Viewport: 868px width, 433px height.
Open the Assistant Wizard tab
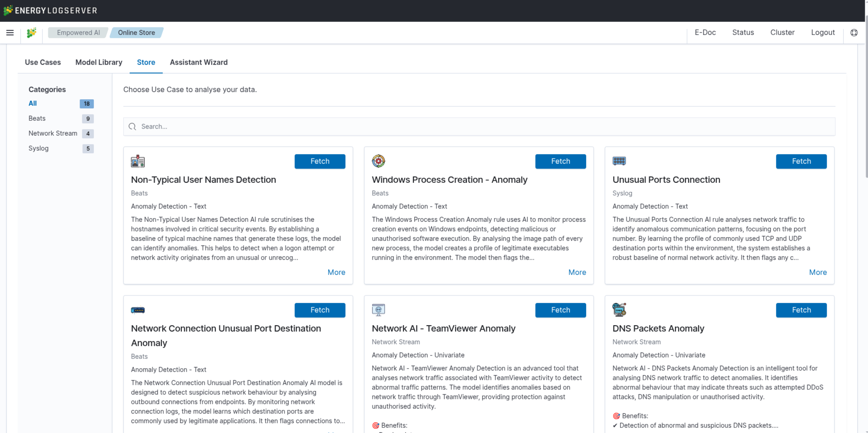pos(199,62)
